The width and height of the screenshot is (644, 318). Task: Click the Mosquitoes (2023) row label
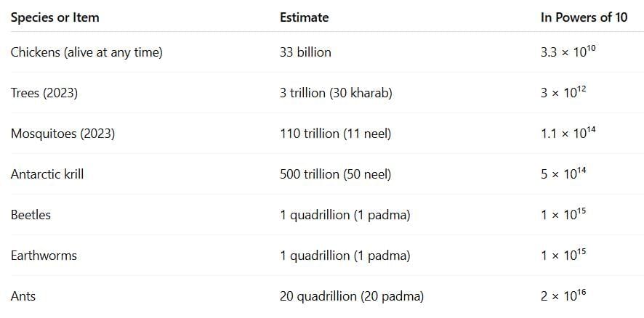[x=63, y=134]
